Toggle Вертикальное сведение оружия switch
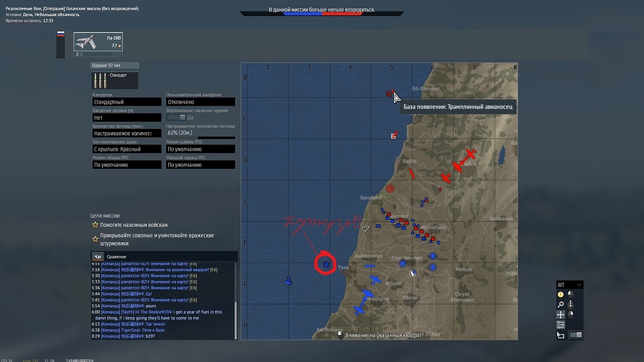The height and width of the screenshot is (362, 644). (176, 117)
